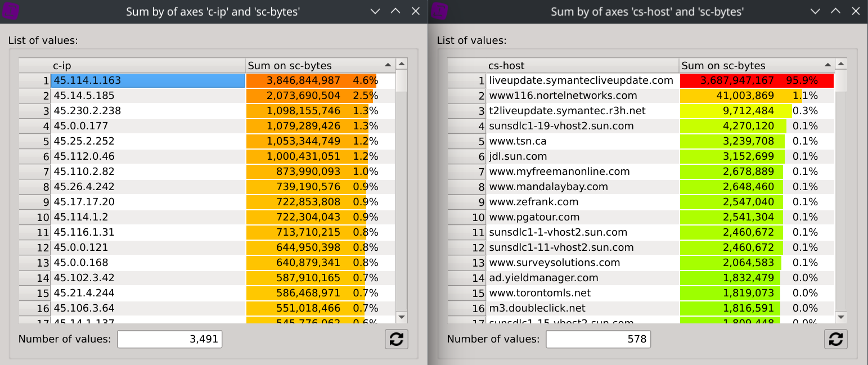The width and height of the screenshot is (868, 365).
Task: Select row number 10 header in the cs-host list
Action: [466, 217]
